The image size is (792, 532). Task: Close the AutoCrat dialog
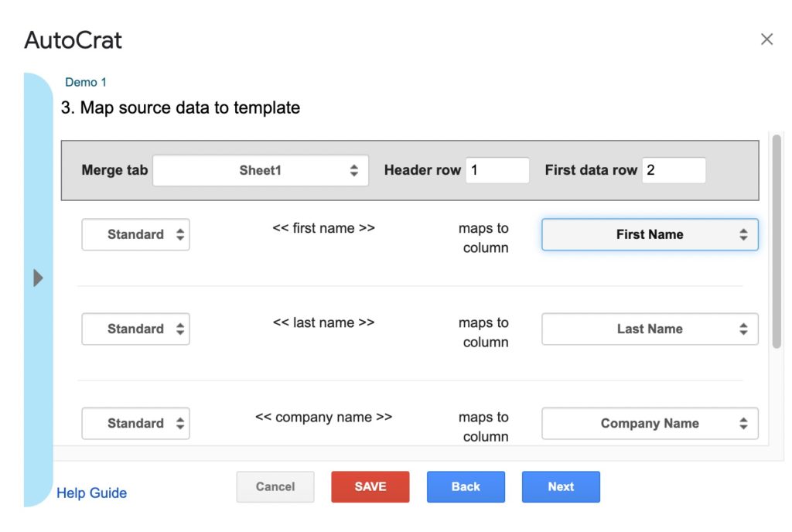pos(766,39)
